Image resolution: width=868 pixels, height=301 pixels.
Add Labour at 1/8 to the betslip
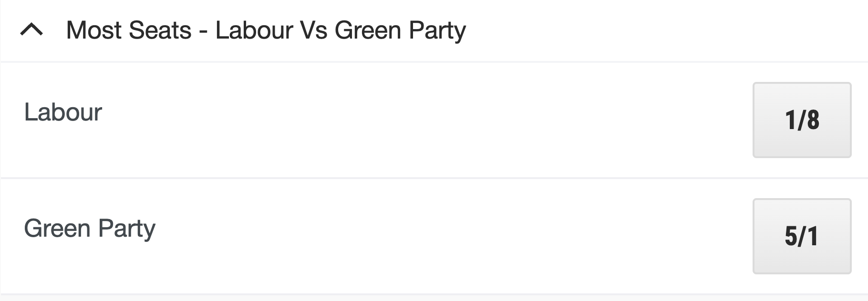point(802,120)
